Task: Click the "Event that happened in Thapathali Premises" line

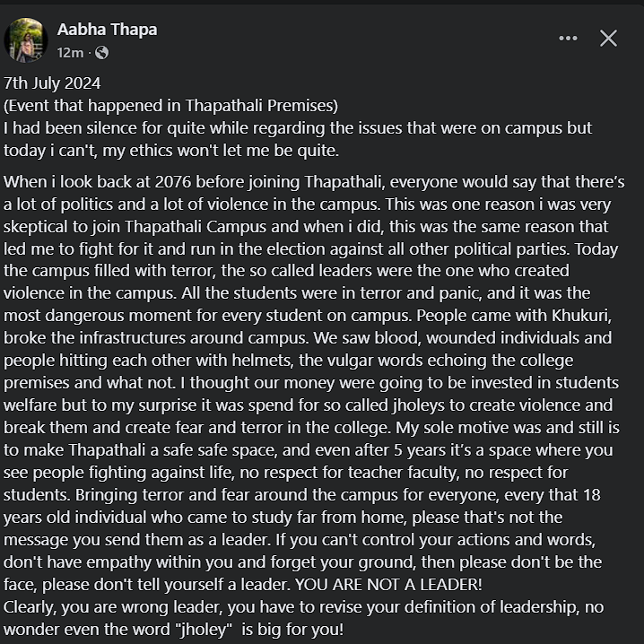Action: (170, 105)
